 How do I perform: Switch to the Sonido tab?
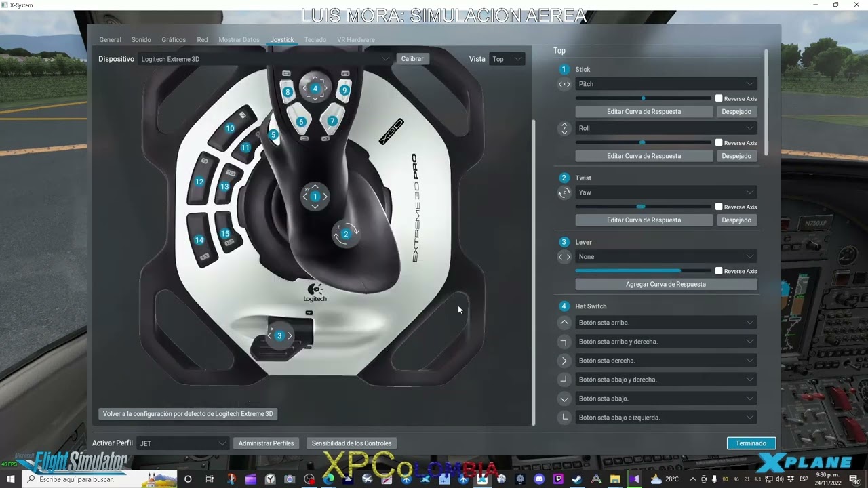tap(141, 40)
